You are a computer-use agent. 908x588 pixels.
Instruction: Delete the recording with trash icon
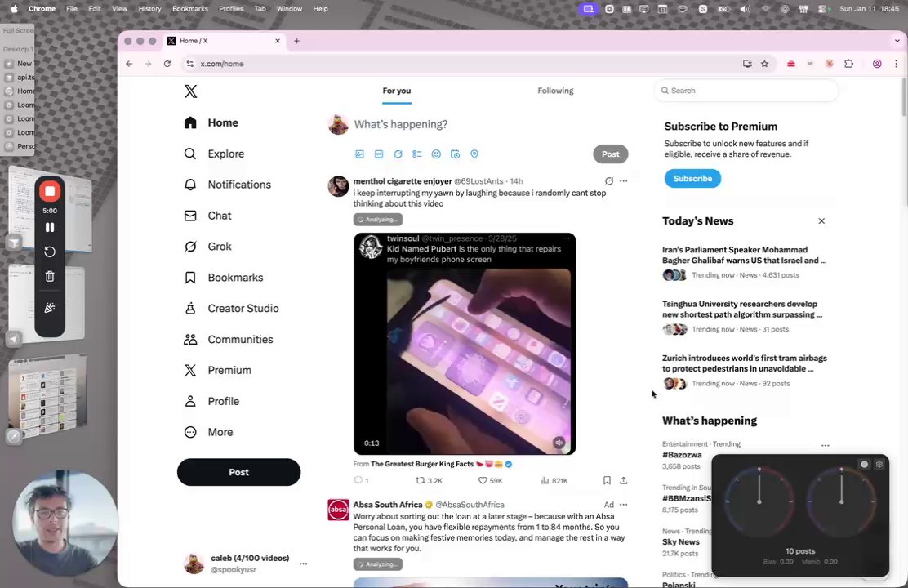point(50,276)
